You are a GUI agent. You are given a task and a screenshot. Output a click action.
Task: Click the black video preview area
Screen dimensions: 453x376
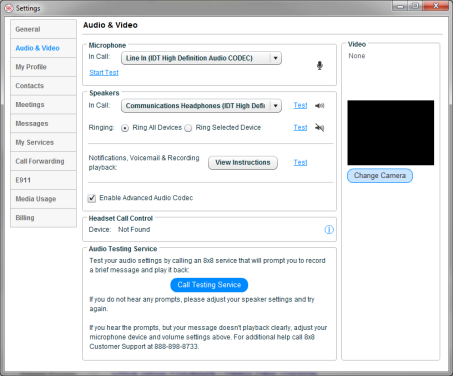tap(391, 133)
